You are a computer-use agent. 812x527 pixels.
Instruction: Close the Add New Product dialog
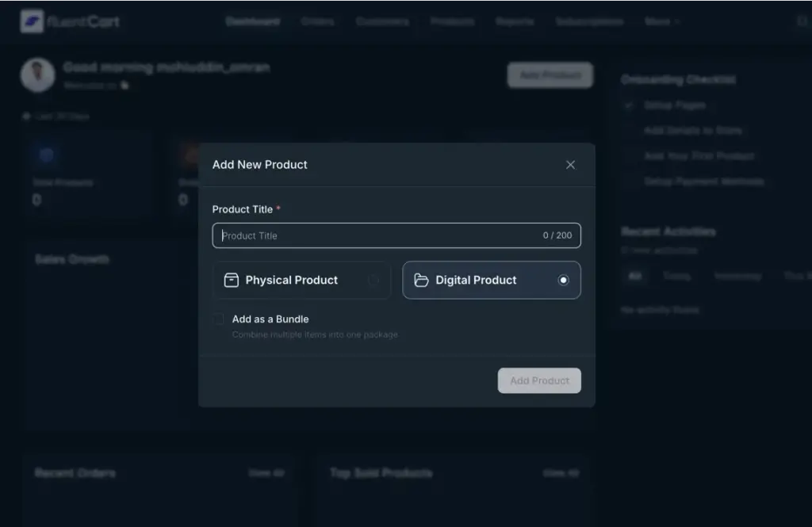pyautogui.click(x=570, y=165)
